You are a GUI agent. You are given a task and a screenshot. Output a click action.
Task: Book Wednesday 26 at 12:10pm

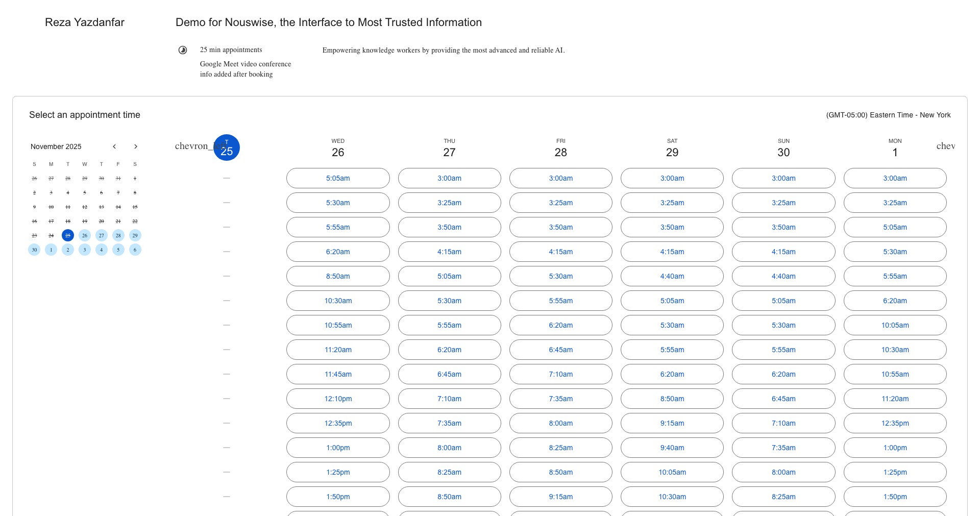tap(338, 399)
